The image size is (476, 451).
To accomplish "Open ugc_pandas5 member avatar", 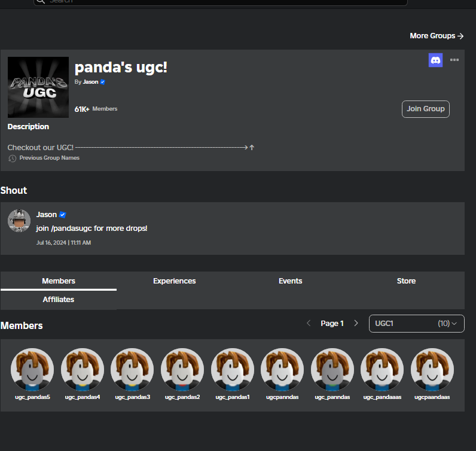I will point(32,370).
